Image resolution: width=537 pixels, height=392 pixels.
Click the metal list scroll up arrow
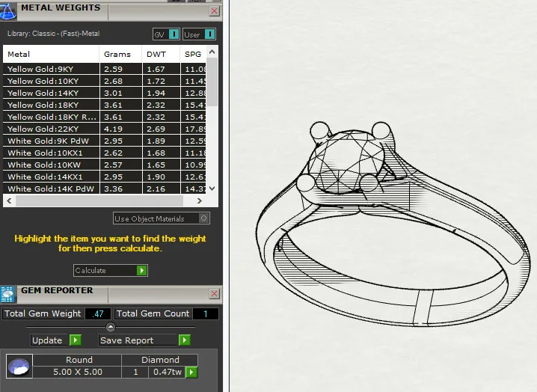pos(212,52)
